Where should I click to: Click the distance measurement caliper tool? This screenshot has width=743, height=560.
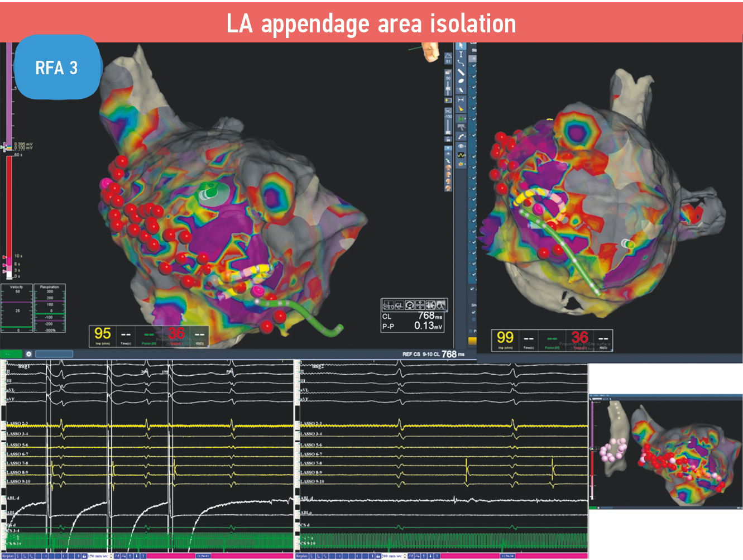(461, 99)
